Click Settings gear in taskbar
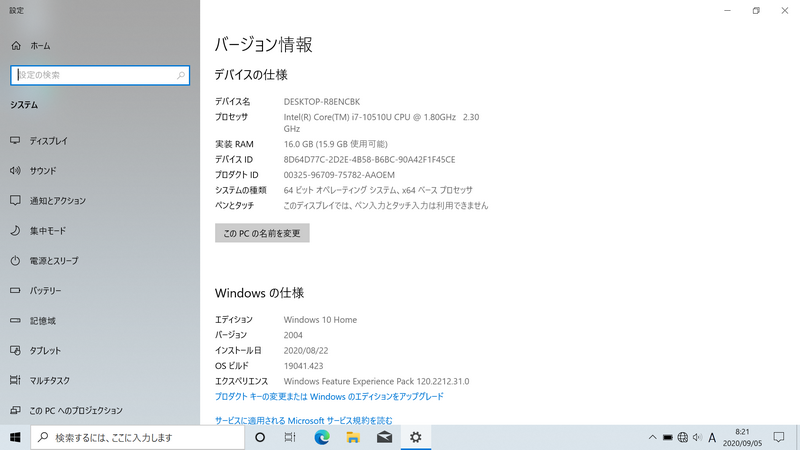This screenshot has width=800, height=450. (416, 437)
